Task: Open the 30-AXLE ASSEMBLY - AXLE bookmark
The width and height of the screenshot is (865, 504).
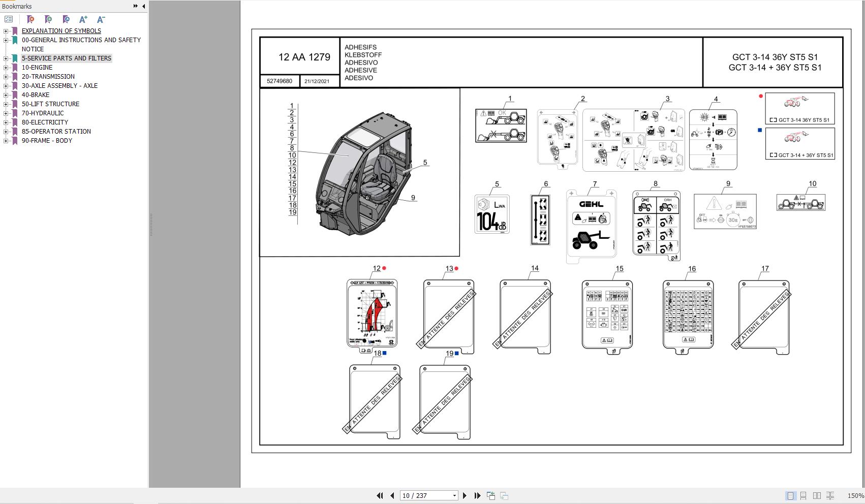Action: (x=59, y=86)
